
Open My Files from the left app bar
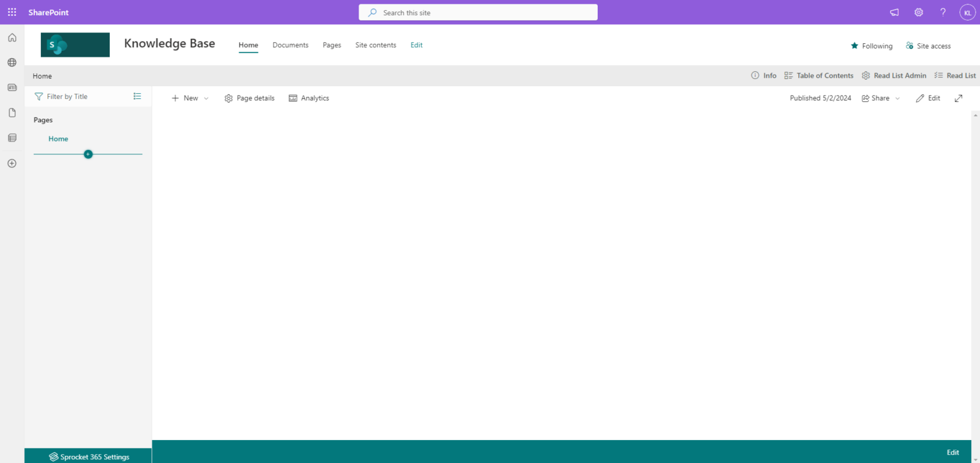(11, 112)
